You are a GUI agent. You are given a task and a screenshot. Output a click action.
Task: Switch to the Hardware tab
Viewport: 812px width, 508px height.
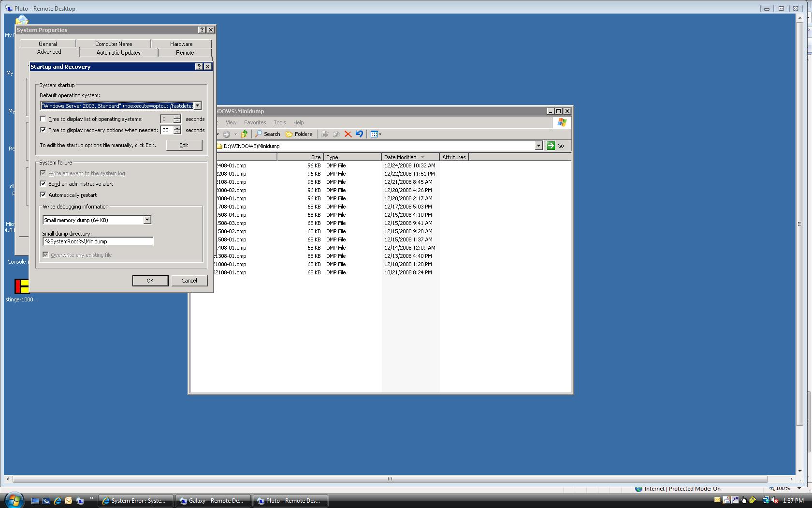[x=181, y=44]
